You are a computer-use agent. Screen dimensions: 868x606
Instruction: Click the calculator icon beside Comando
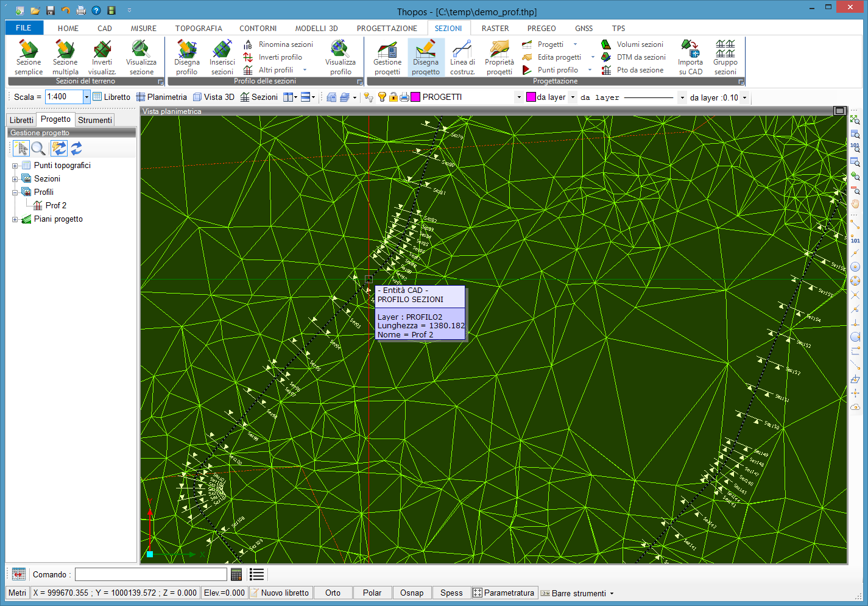pyautogui.click(x=236, y=574)
